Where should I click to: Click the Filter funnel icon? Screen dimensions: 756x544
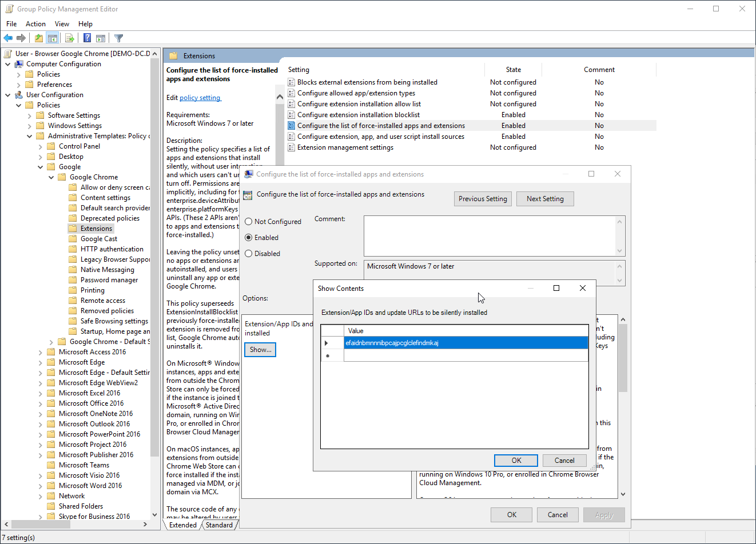119,38
